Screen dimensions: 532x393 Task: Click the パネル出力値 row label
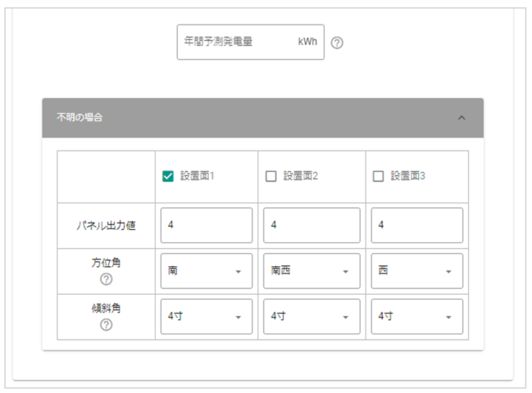click(107, 225)
